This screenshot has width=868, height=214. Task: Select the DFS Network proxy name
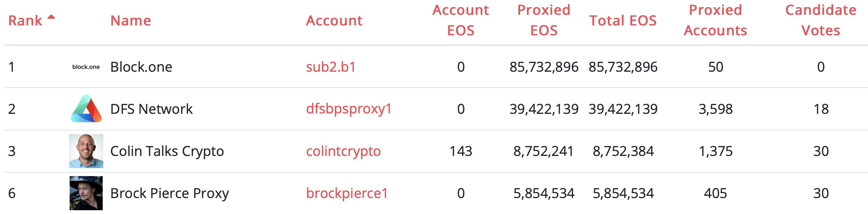pos(152,109)
